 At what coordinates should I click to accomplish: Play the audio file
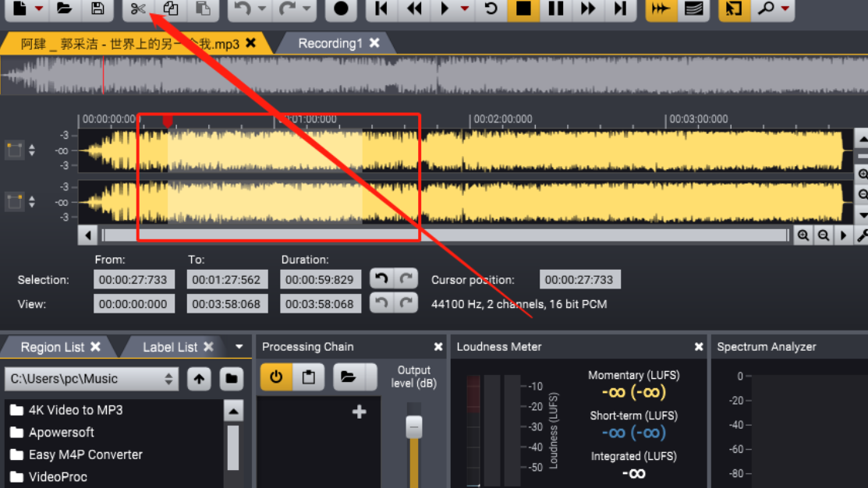445,9
